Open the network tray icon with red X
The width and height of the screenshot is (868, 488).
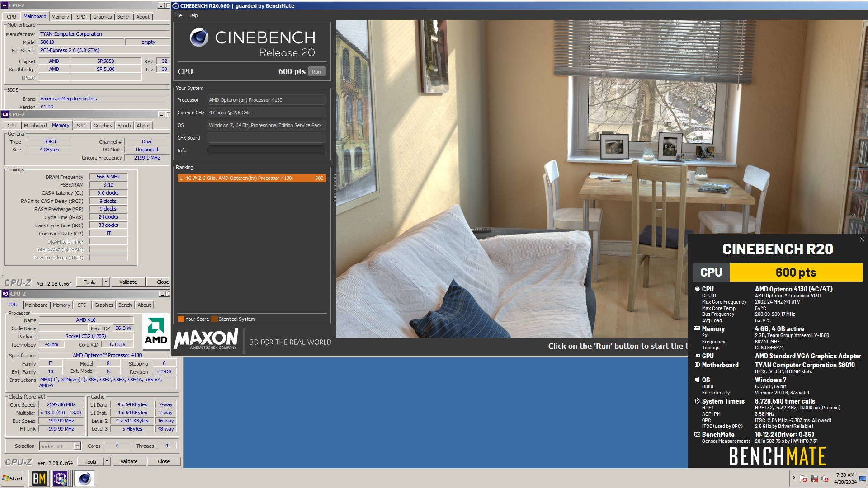(x=814, y=479)
